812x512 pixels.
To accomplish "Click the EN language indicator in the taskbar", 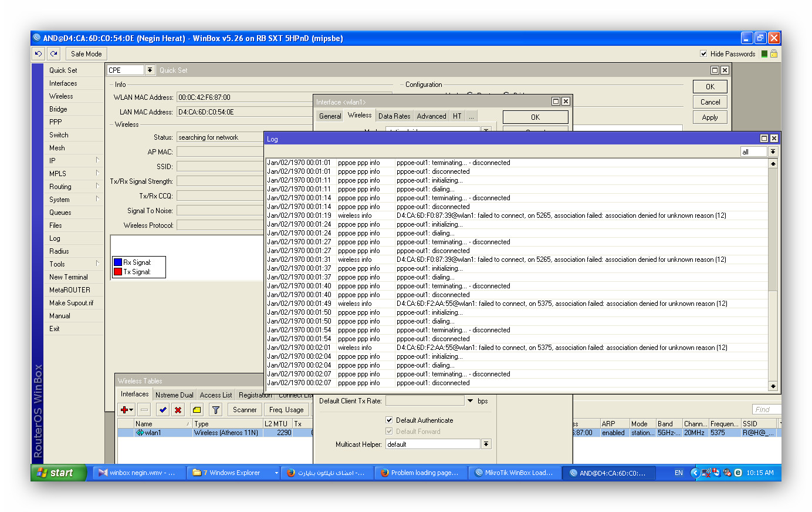I will coord(679,473).
